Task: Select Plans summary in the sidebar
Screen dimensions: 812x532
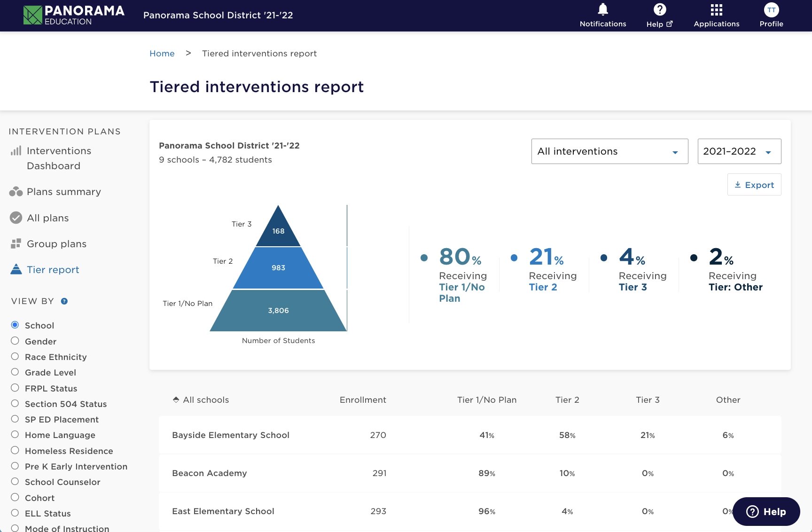Action: (63, 192)
